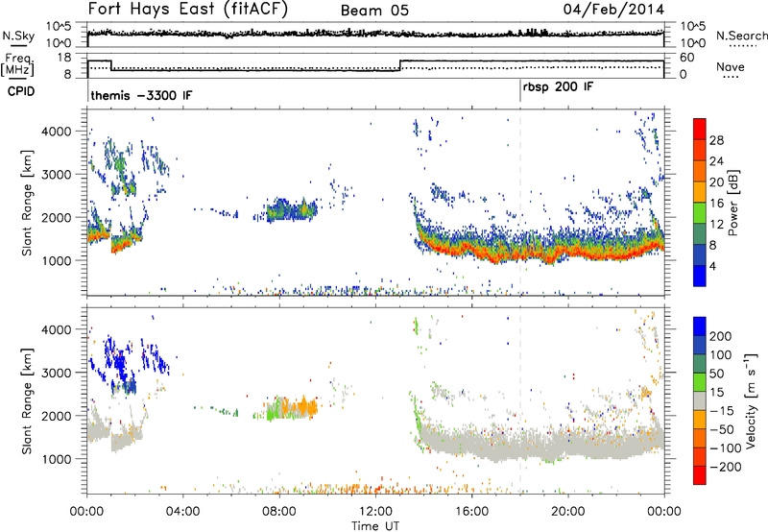Click the blue top of Velocity color bar

click(x=700, y=326)
